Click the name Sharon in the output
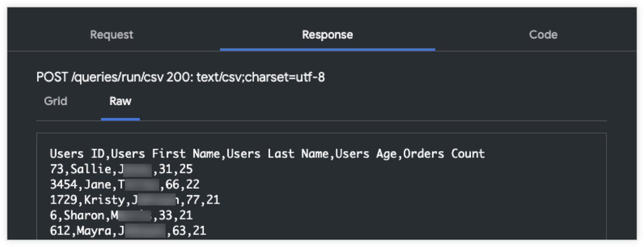644x247 pixels. (84, 215)
